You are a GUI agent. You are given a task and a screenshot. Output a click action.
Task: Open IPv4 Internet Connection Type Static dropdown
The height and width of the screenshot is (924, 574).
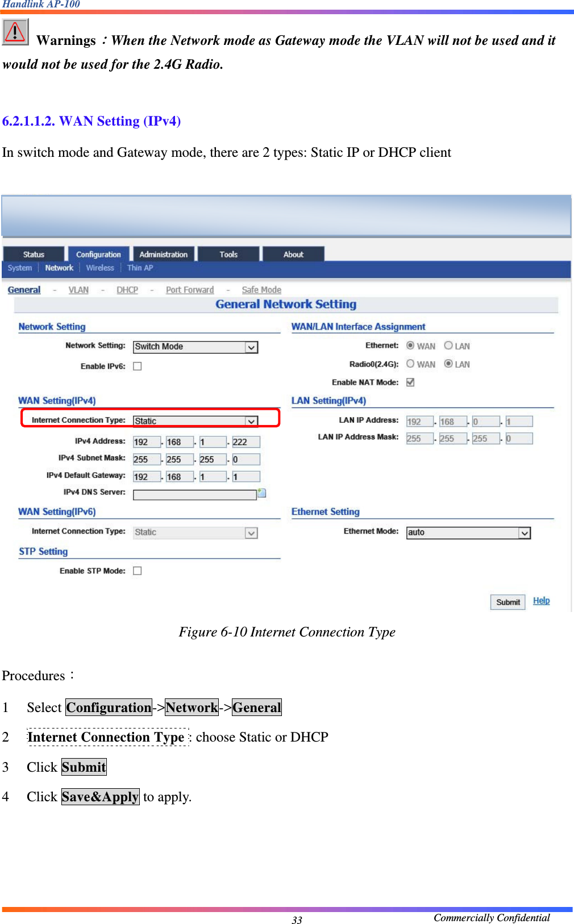point(196,421)
